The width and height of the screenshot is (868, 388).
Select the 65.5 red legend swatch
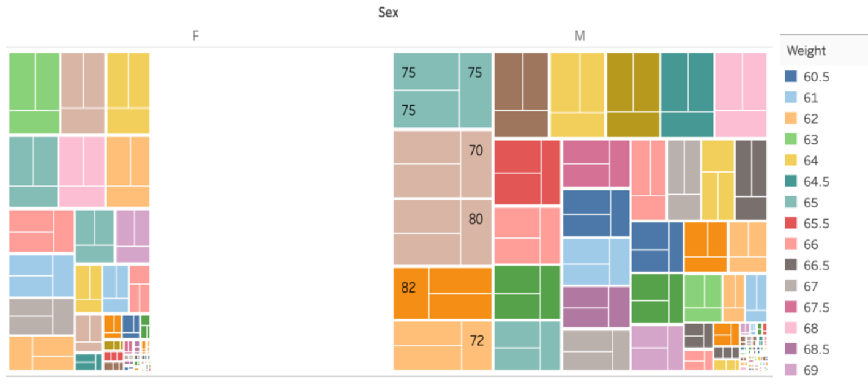click(791, 223)
